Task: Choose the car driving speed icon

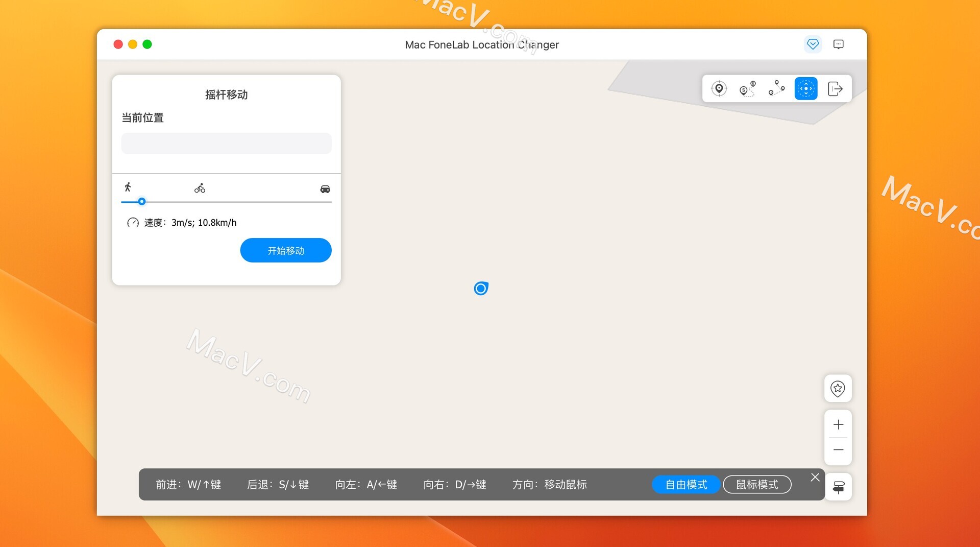Action: tap(325, 189)
